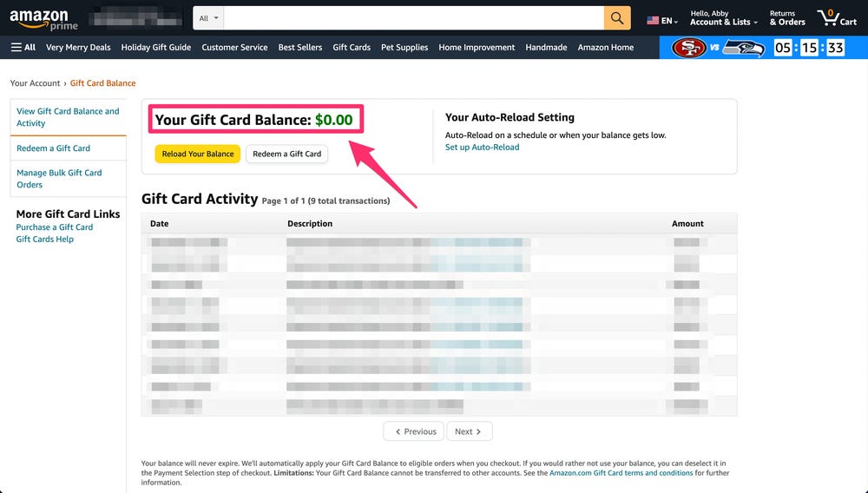Click the More Gift Card Links heading
The width and height of the screenshot is (868, 493).
tap(68, 214)
